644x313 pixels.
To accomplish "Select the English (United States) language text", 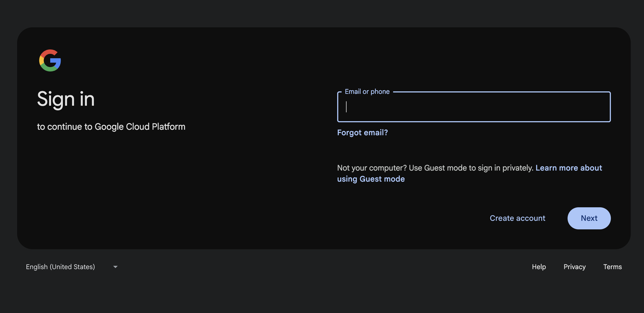I will [60, 267].
